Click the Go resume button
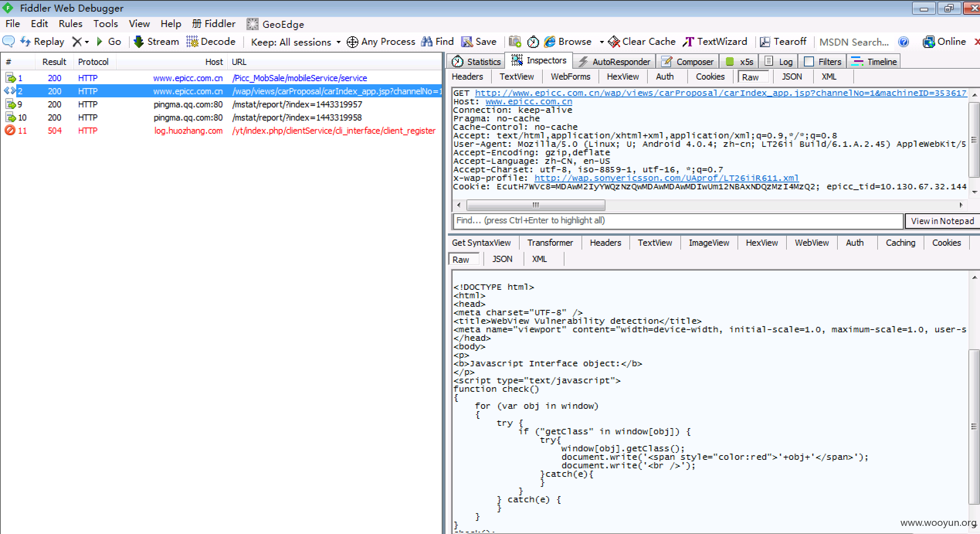980x534 pixels. [109, 41]
